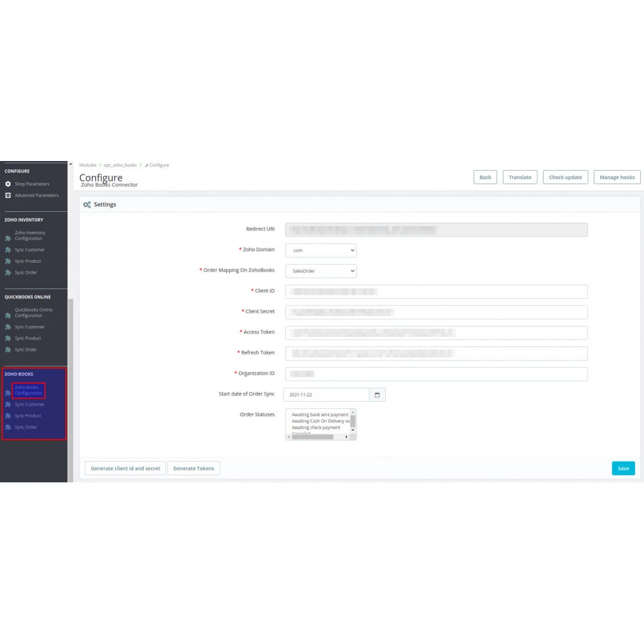Open Shop Parameters gear icon
Image resolution: width=644 pixels, height=644 pixels.
8,184
